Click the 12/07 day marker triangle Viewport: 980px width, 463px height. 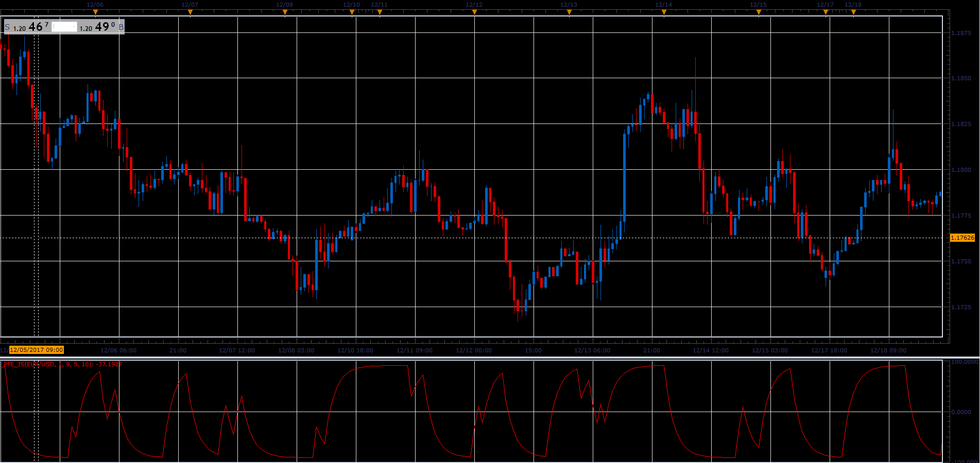click(190, 13)
